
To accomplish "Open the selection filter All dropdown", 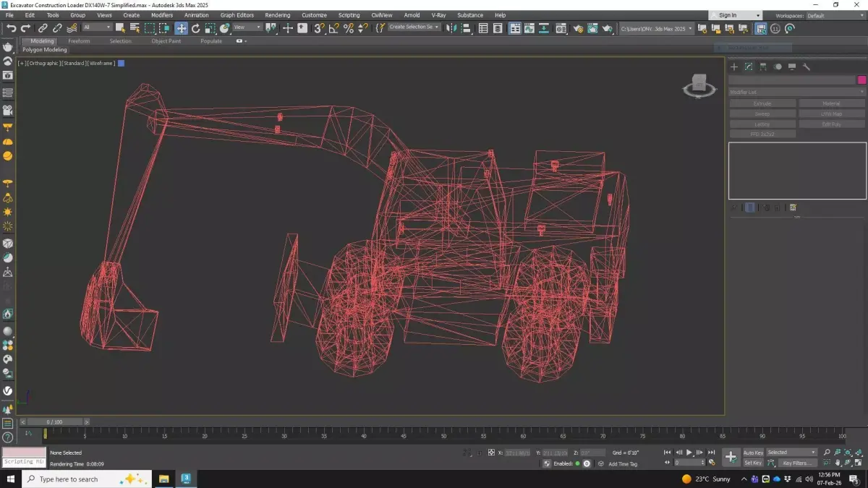I will [97, 27].
